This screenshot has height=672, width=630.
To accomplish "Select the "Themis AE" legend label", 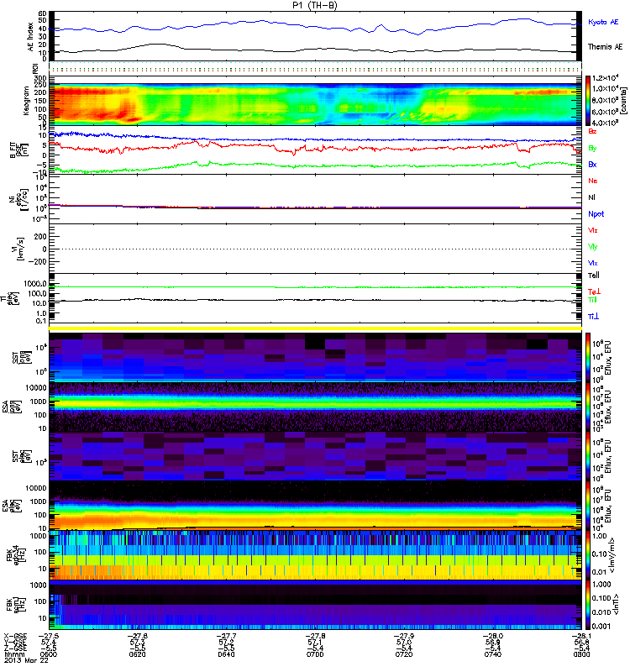I will pos(605,47).
